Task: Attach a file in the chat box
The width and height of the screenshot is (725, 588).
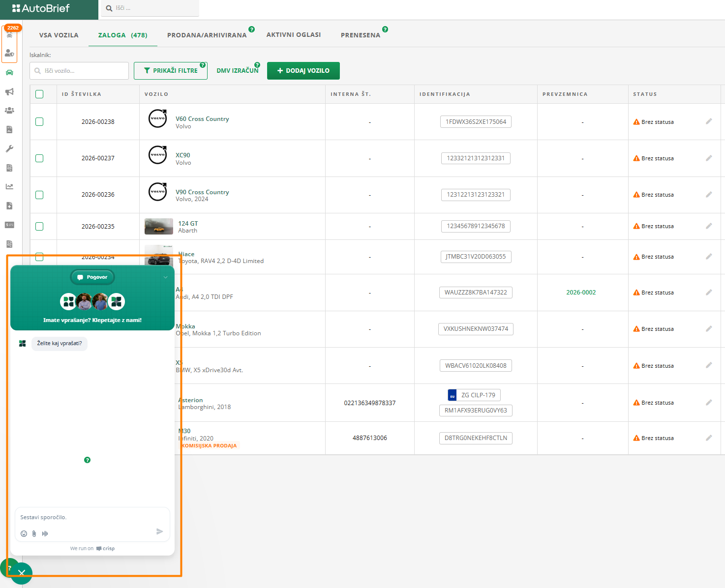Action: click(34, 533)
